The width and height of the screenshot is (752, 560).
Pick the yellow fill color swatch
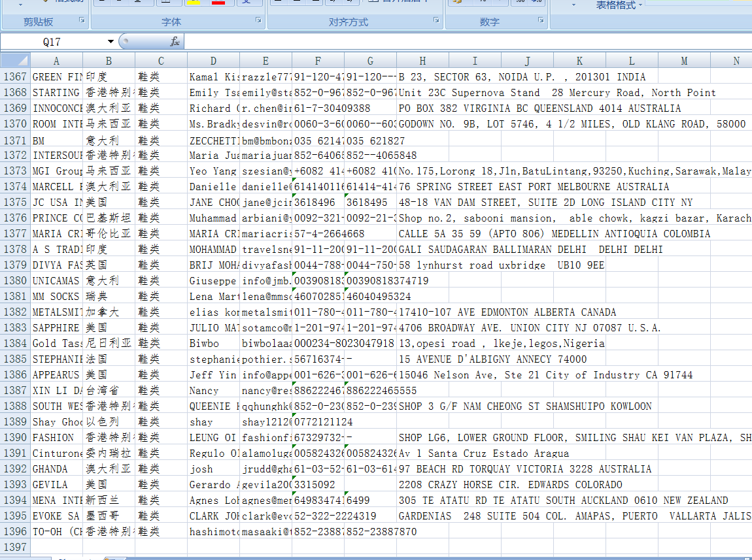tap(194, 3)
